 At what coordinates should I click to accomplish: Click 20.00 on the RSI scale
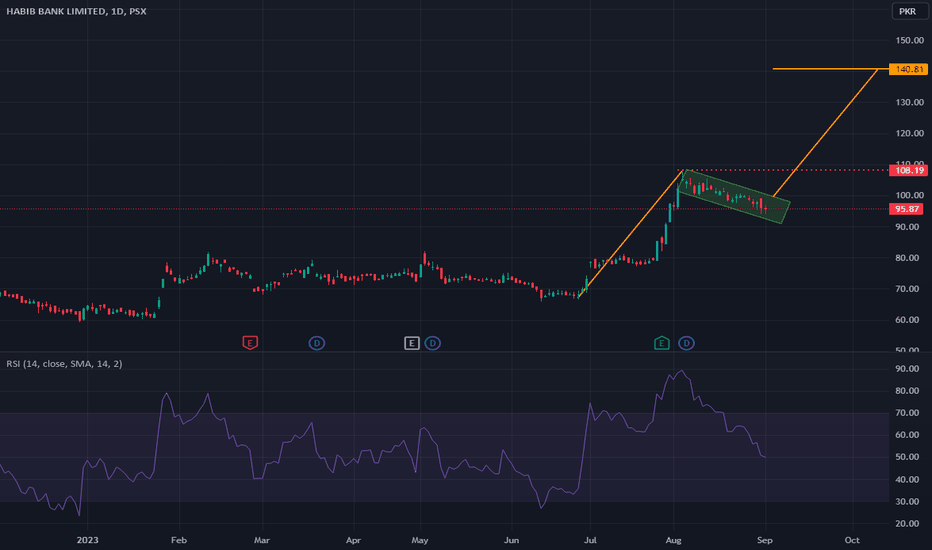click(907, 523)
